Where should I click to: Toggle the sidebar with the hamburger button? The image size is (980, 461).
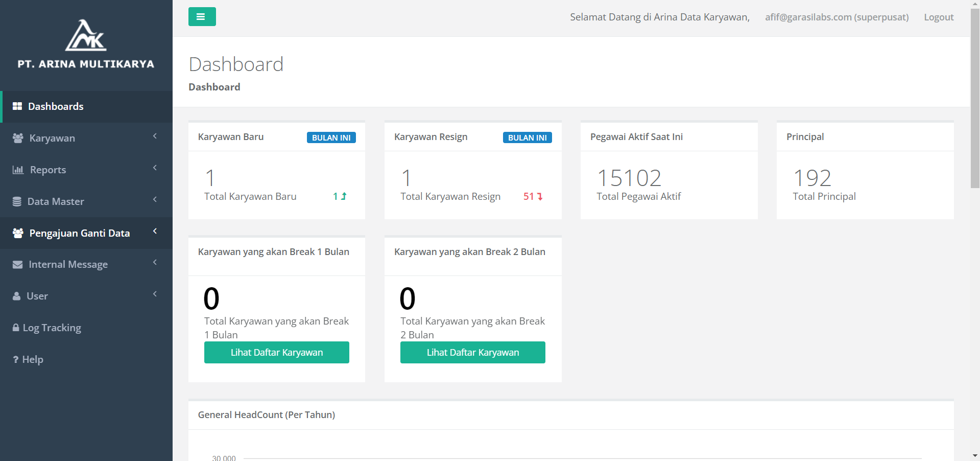[202, 17]
